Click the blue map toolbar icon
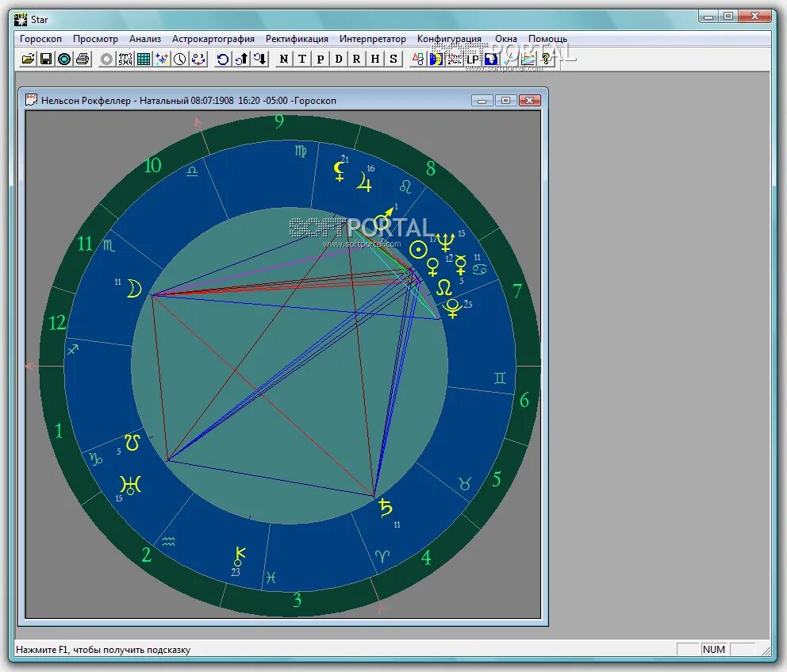The height and width of the screenshot is (672, 787). coord(491,60)
